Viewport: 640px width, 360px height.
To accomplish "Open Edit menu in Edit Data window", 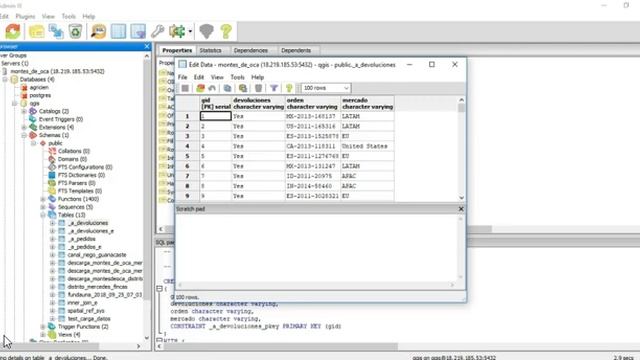I will click(199, 77).
